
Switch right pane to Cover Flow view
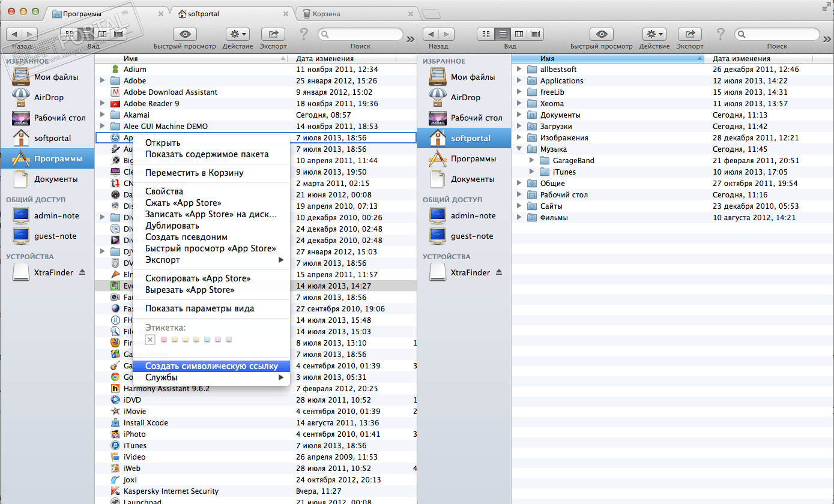point(536,34)
